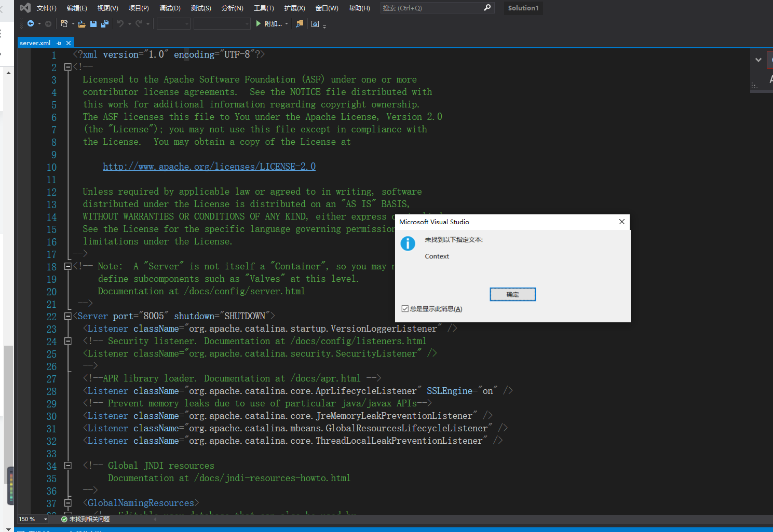Collapse the Note comment at line 18
This screenshot has width=773, height=532.
click(67, 266)
